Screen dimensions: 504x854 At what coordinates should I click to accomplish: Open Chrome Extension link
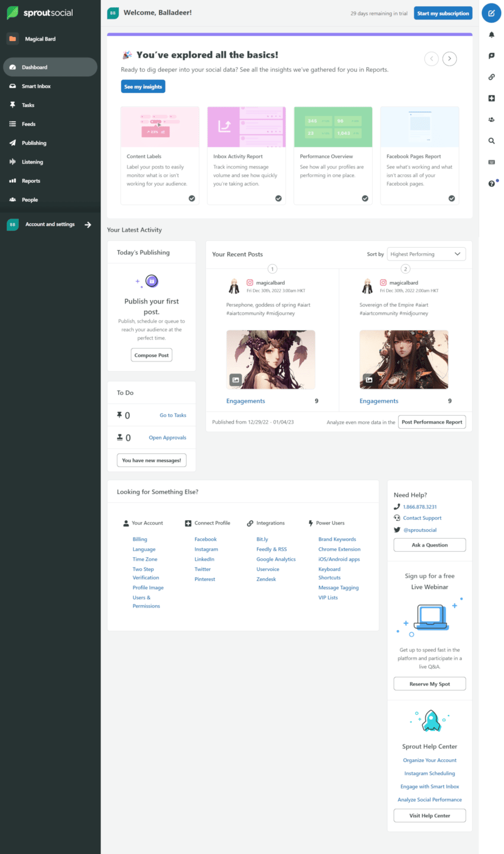(x=340, y=549)
